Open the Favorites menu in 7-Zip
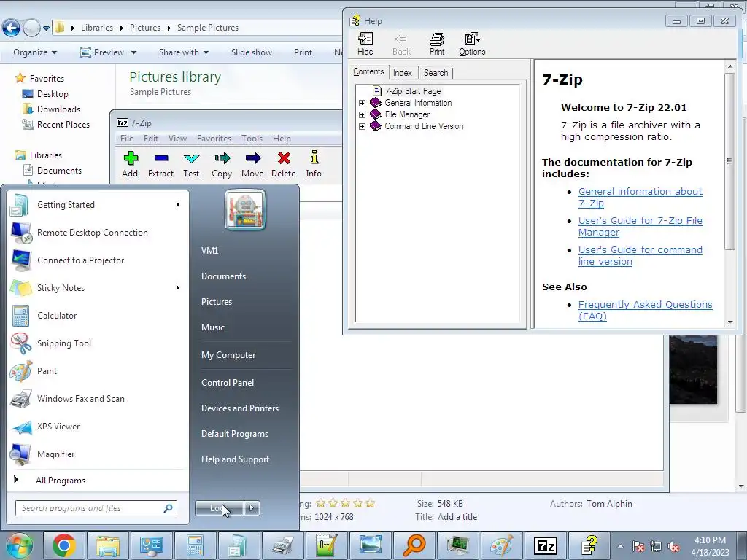The width and height of the screenshot is (747, 560). pos(214,139)
